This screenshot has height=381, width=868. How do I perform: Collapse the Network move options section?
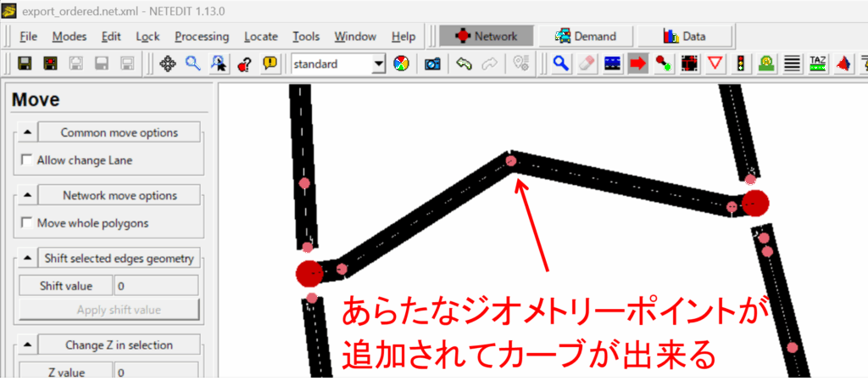pyautogui.click(x=28, y=195)
